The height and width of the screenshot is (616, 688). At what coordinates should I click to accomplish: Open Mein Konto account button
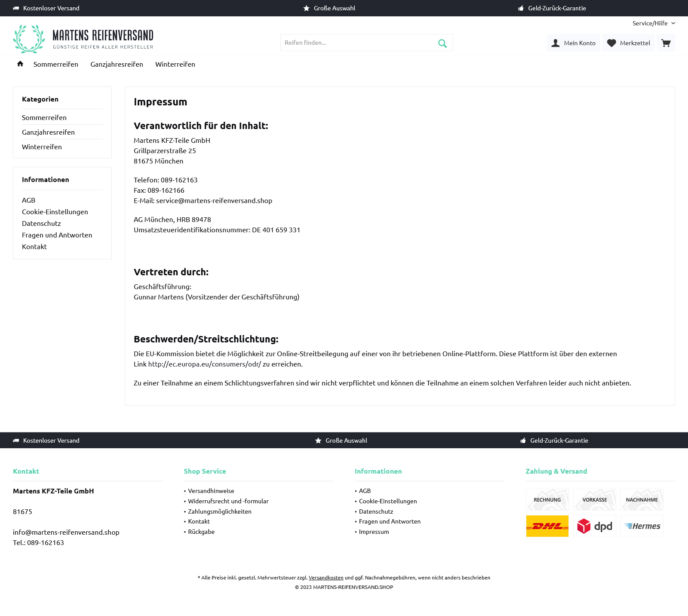click(573, 43)
